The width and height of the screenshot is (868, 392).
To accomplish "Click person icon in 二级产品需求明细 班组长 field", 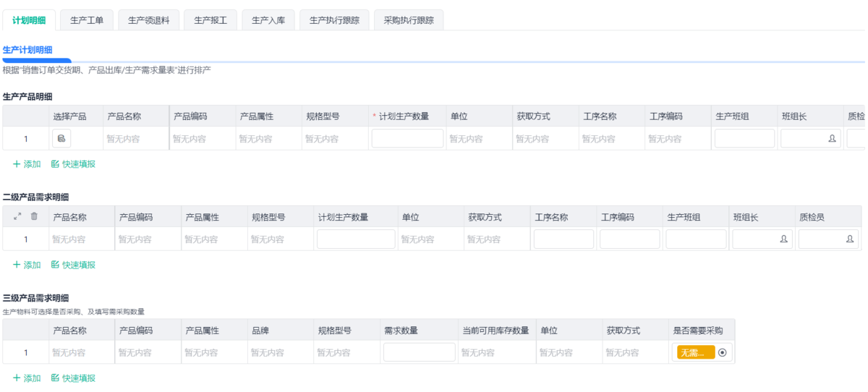I will [783, 239].
